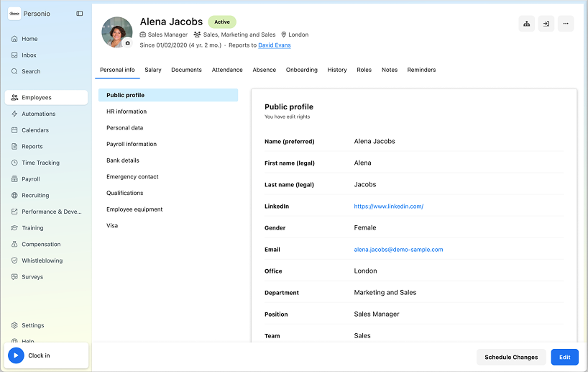
Task: Change profile photo via camera icon
Action: click(127, 43)
